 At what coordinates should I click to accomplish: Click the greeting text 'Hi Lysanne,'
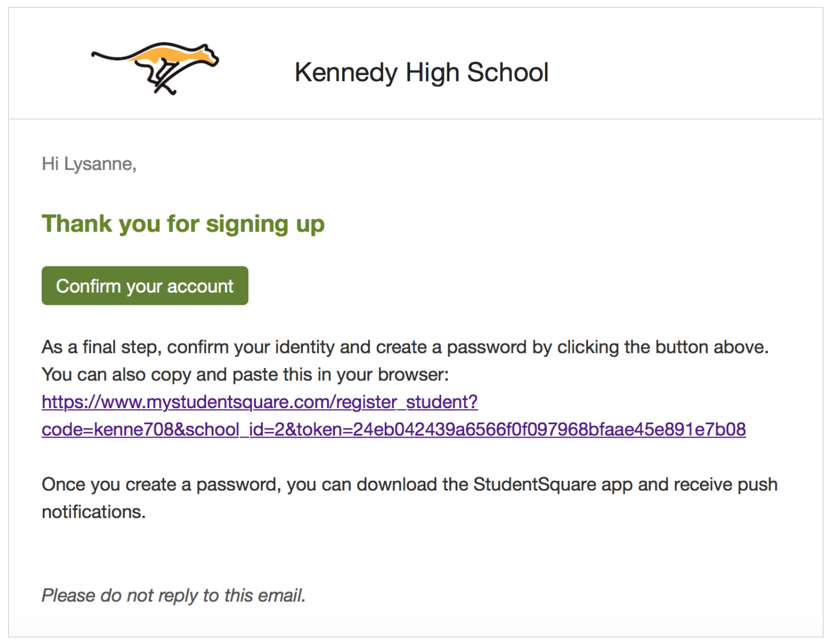89,164
